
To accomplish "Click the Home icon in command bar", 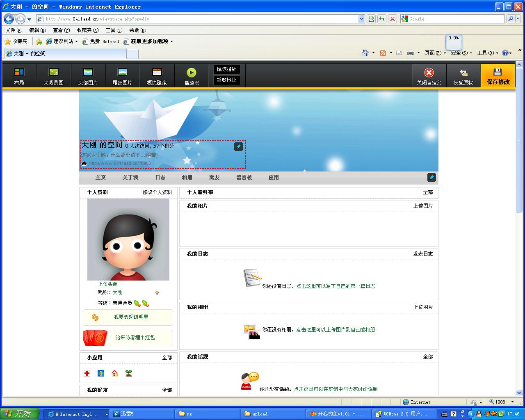I will click(x=365, y=53).
